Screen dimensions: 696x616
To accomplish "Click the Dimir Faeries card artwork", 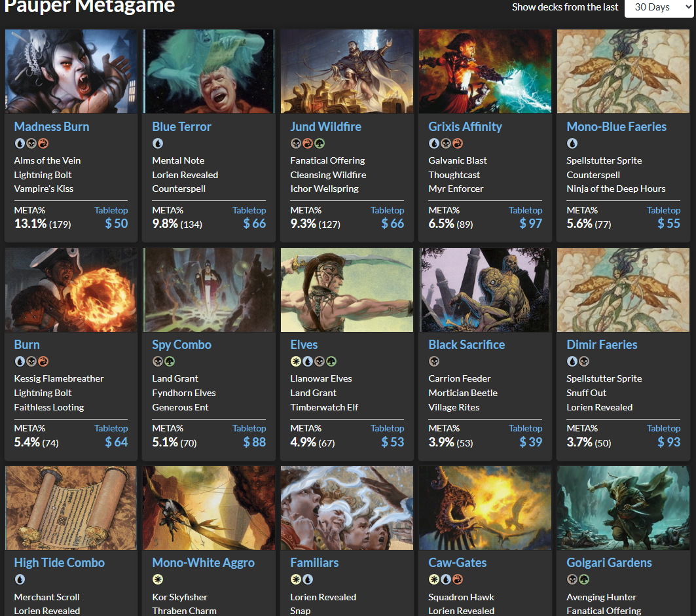I will tap(623, 290).
